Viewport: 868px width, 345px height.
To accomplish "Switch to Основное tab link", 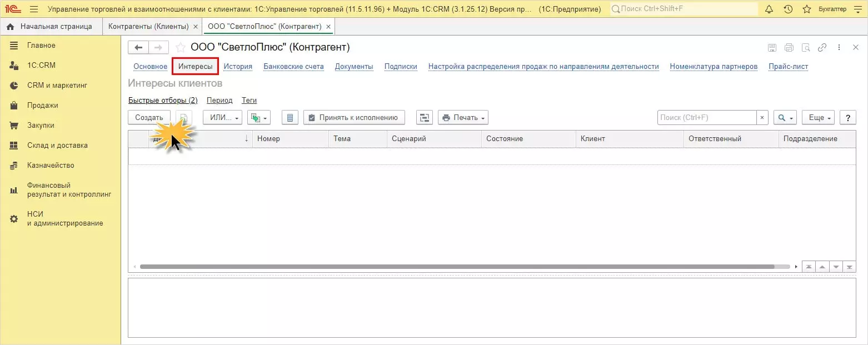I will (150, 66).
